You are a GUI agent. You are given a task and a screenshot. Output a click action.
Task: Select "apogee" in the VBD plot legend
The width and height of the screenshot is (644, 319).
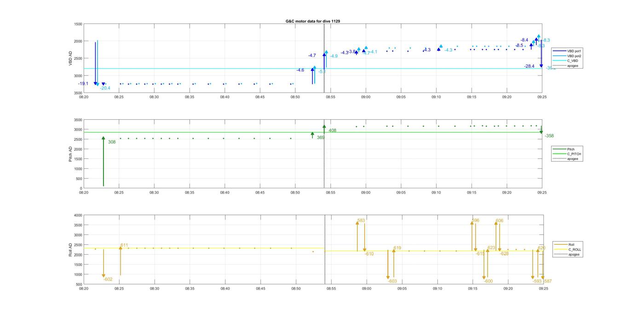click(x=566, y=66)
